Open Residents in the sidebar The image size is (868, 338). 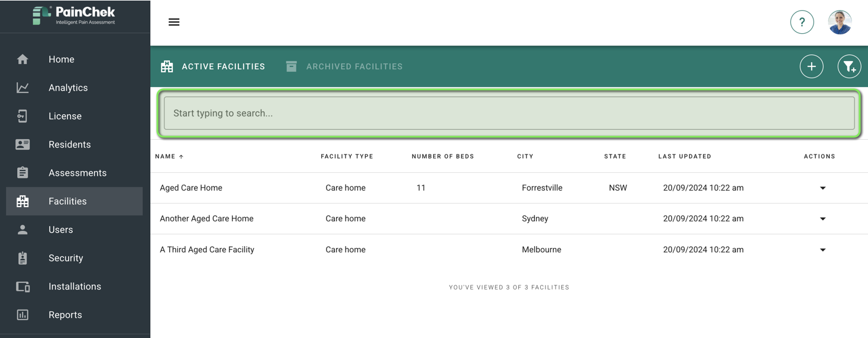point(69,144)
